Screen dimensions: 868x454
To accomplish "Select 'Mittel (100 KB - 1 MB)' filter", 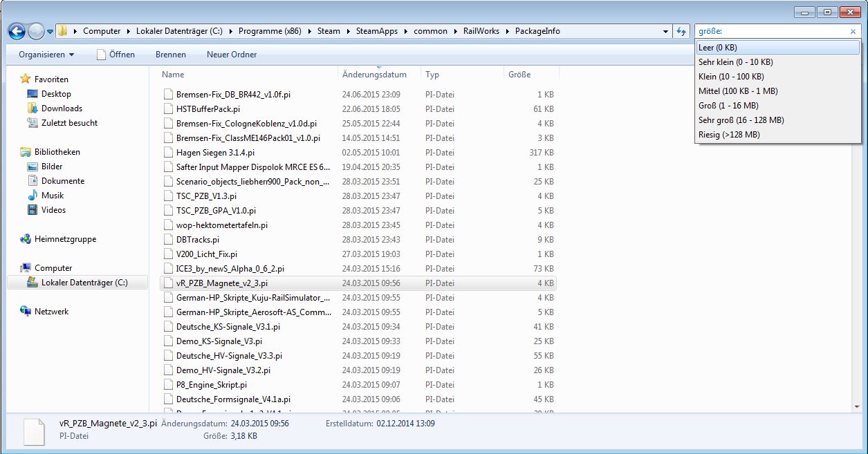I will point(777,91).
